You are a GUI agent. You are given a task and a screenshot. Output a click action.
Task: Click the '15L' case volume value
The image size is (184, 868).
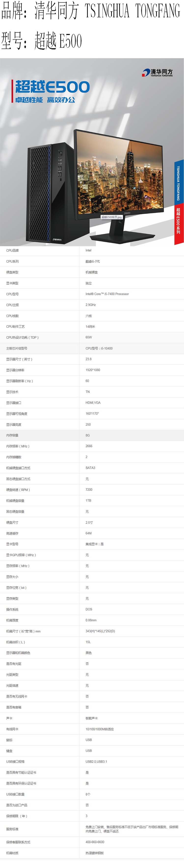click(x=88, y=642)
